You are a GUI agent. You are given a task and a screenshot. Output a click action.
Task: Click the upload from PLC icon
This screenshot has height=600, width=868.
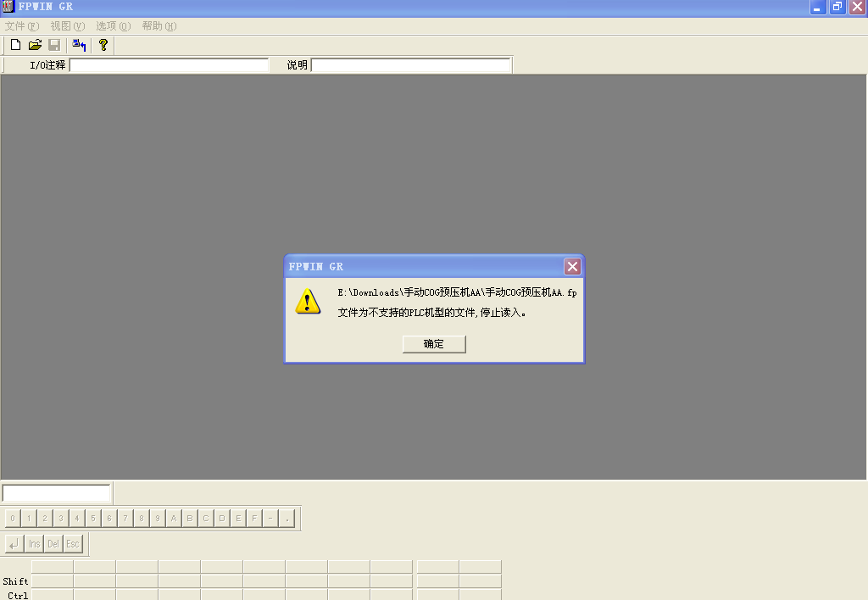point(80,45)
